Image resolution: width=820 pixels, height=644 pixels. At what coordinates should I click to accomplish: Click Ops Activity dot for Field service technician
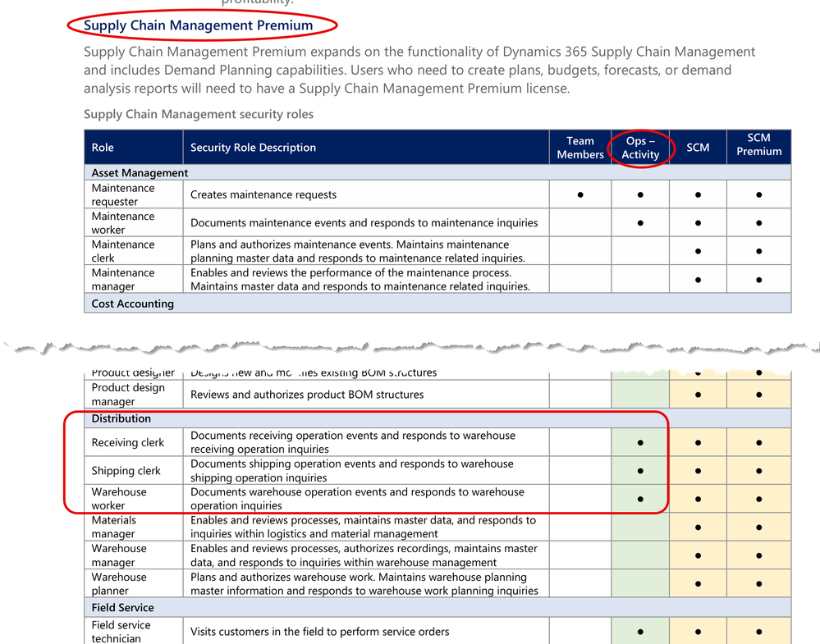[640, 632]
